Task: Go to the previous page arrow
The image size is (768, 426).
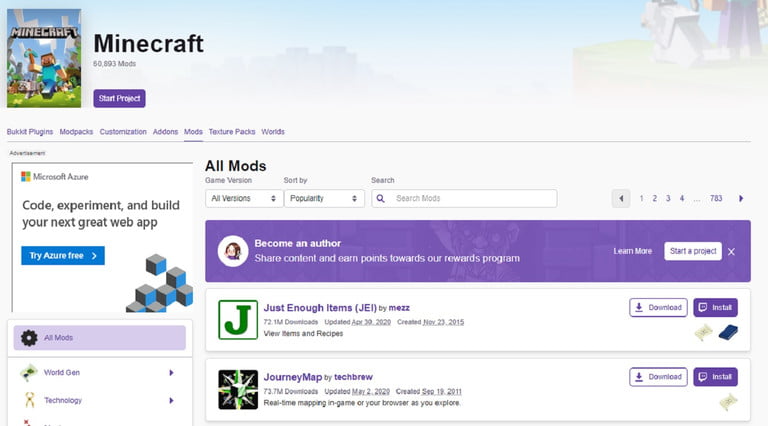Action: (621, 198)
